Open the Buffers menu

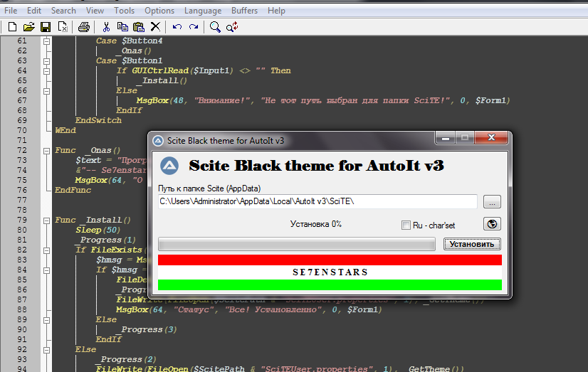[x=244, y=11]
